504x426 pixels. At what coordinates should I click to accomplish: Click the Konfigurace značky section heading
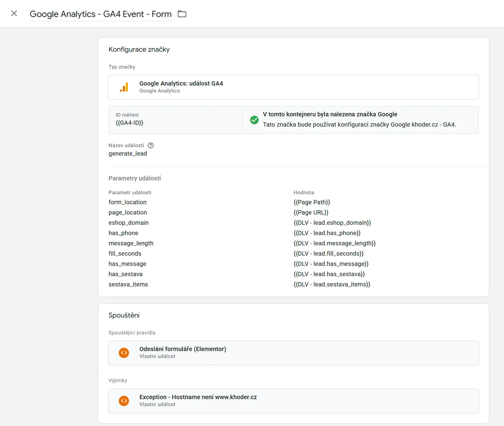139,49
